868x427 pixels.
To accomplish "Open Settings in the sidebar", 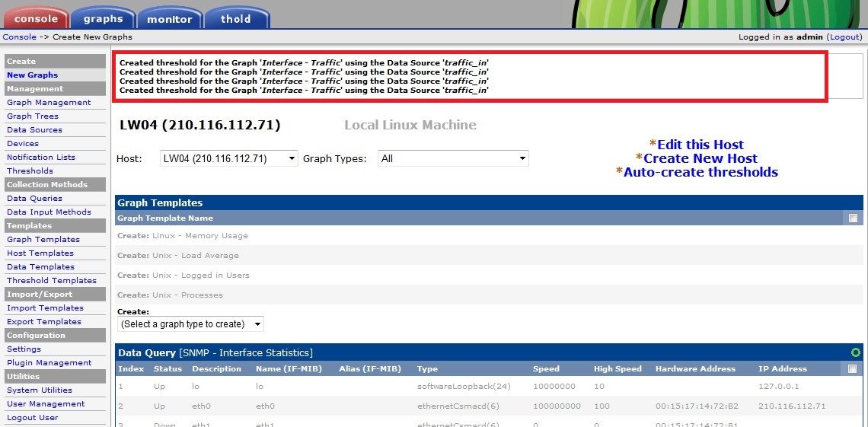I will [24, 349].
